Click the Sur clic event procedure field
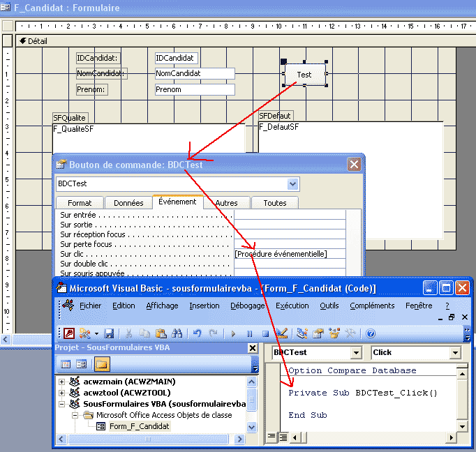 290,254
